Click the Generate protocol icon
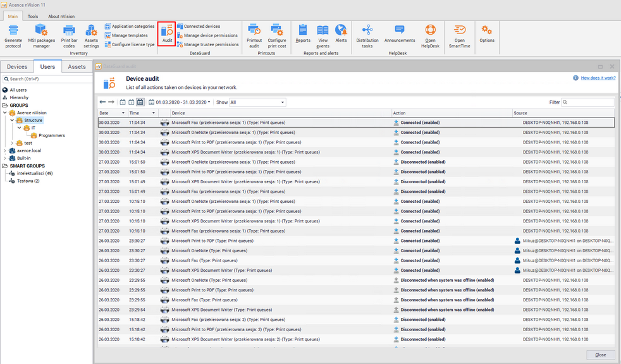Screen dimensions: 621x364 pyautogui.click(x=13, y=35)
